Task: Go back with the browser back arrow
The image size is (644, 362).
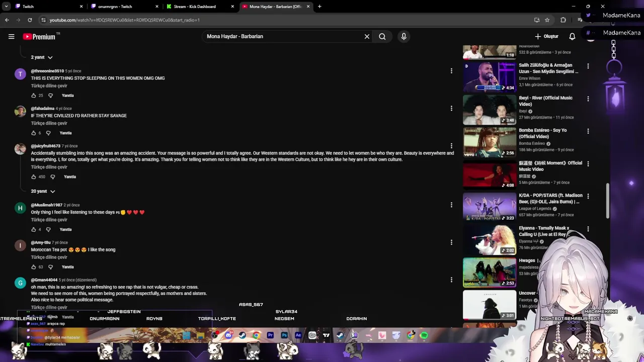Action: pyautogui.click(x=7, y=20)
